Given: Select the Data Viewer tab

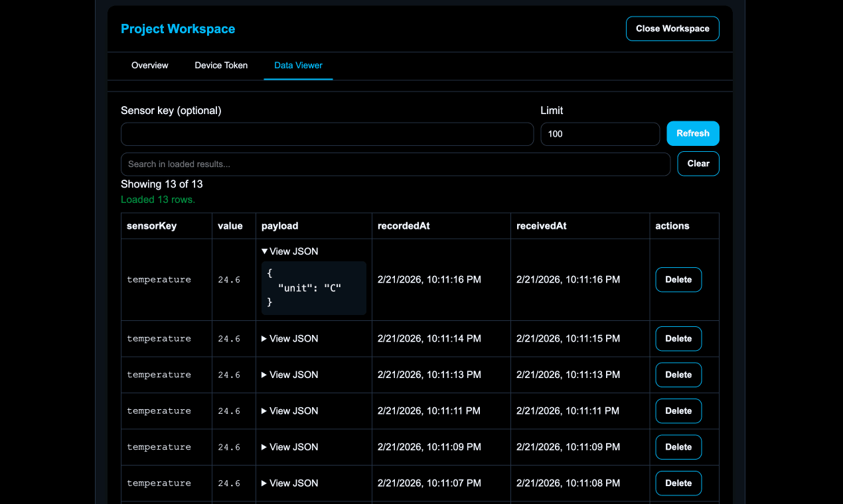Looking at the screenshot, I should (x=298, y=65).
